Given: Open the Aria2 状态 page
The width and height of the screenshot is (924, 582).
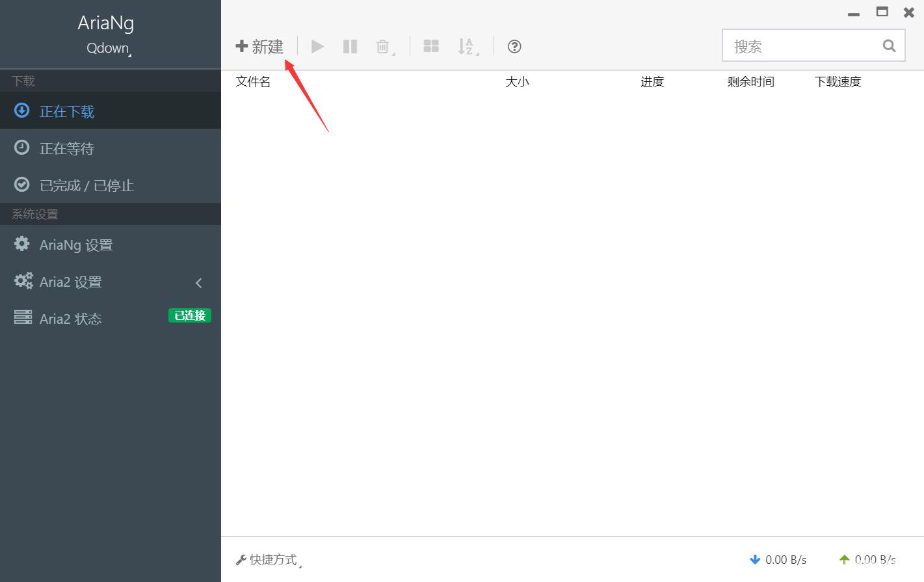Looking at the screenshot, I should [x=111, y=319].
